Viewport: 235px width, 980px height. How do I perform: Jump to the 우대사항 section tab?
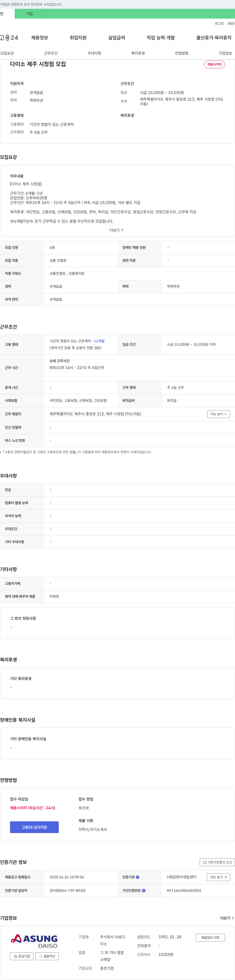coord(94,53)
